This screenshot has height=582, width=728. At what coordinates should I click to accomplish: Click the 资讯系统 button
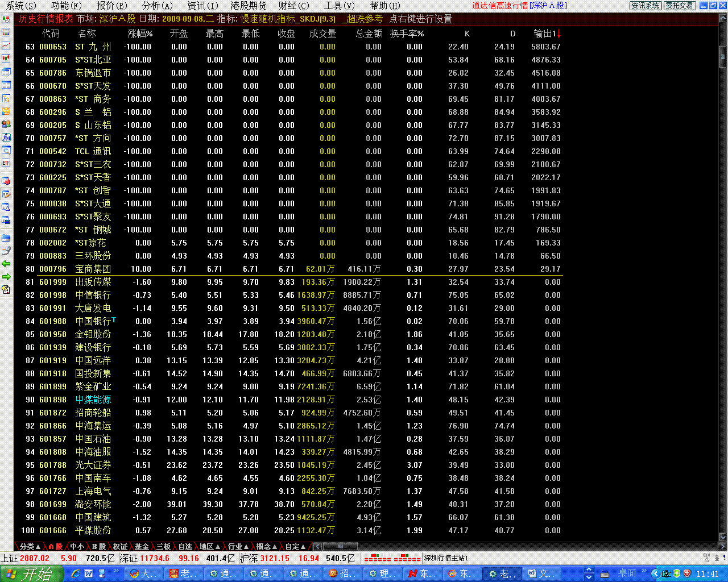[x=645, y=6]
